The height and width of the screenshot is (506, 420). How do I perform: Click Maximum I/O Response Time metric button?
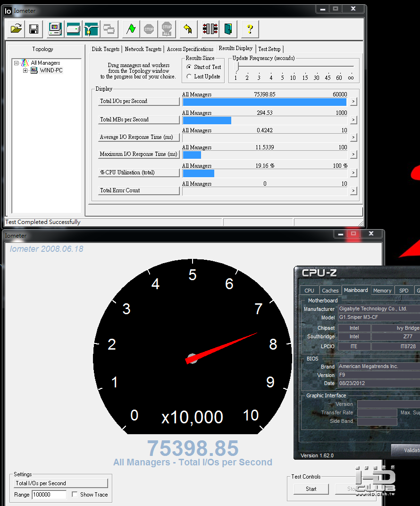click(x=139, y=154)
